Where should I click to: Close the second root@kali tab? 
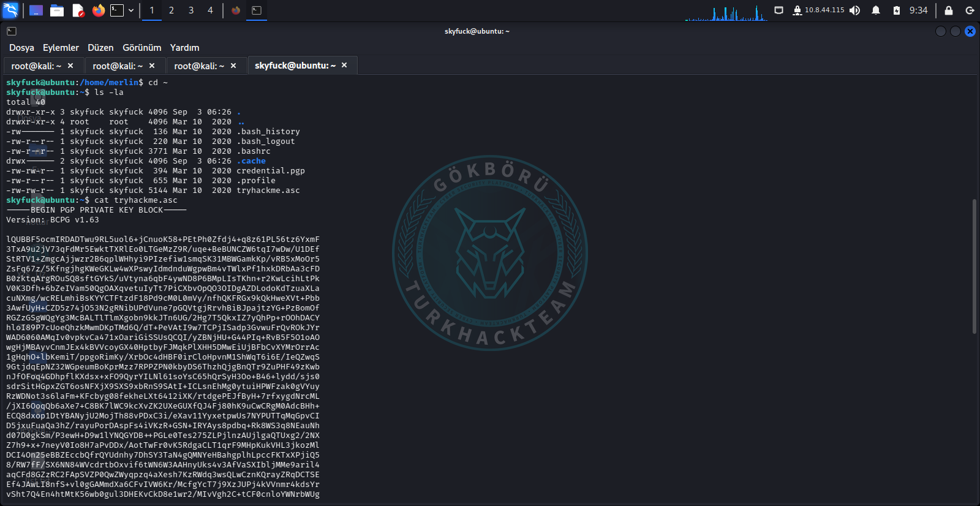[x=152, y=66]
